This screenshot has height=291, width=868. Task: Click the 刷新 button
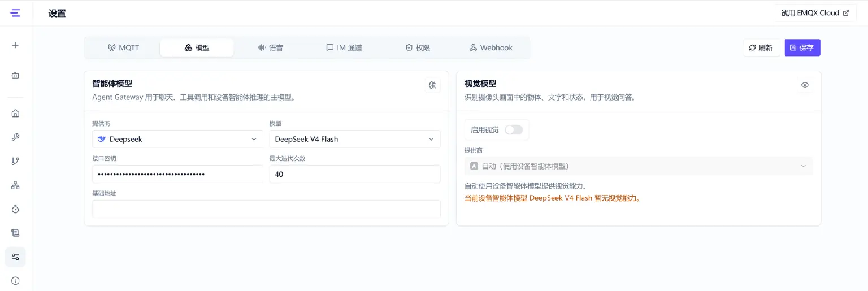761,47
